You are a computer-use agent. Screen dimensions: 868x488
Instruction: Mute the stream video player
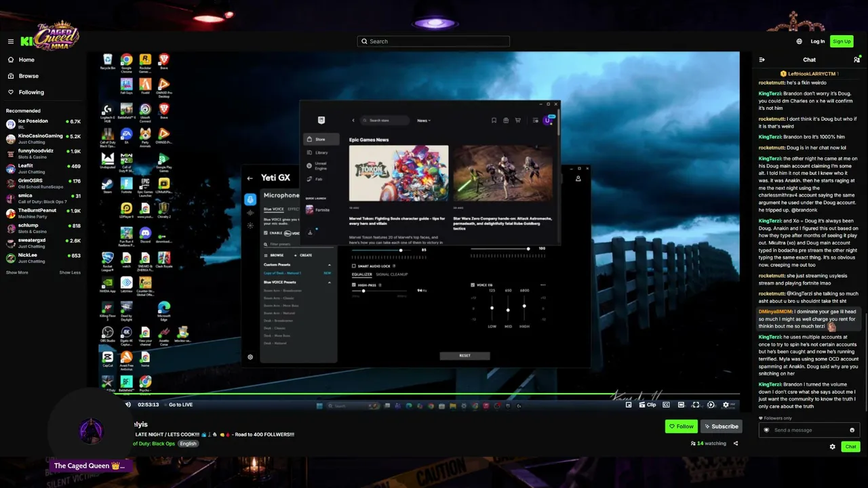point(128,405)
